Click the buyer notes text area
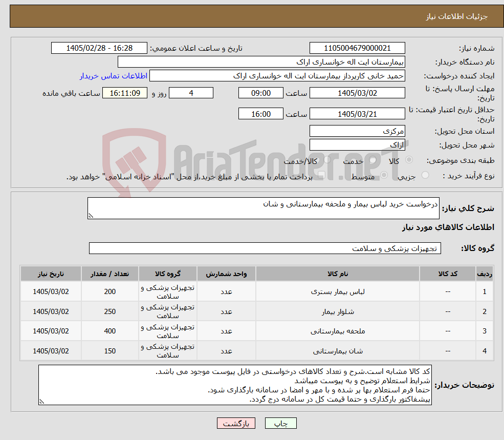504x440 pixels. coord(235,385)
